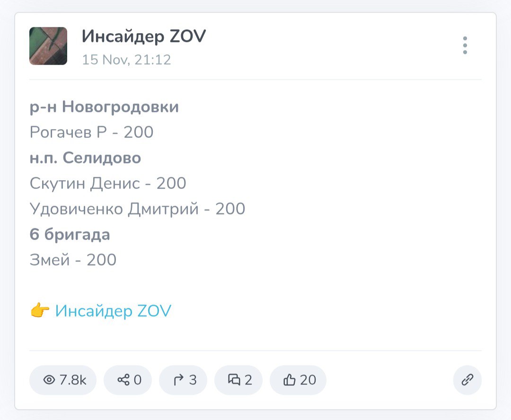
Task: Click the line Удовиченко Дмитрий - 200
Action: [x=137, y=209]
